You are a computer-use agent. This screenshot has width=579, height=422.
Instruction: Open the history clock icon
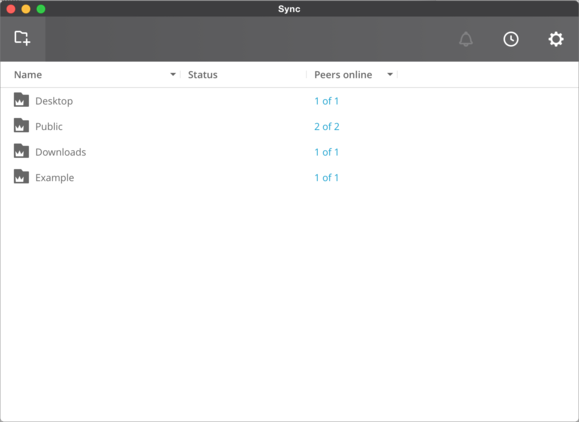coord(511,39)
